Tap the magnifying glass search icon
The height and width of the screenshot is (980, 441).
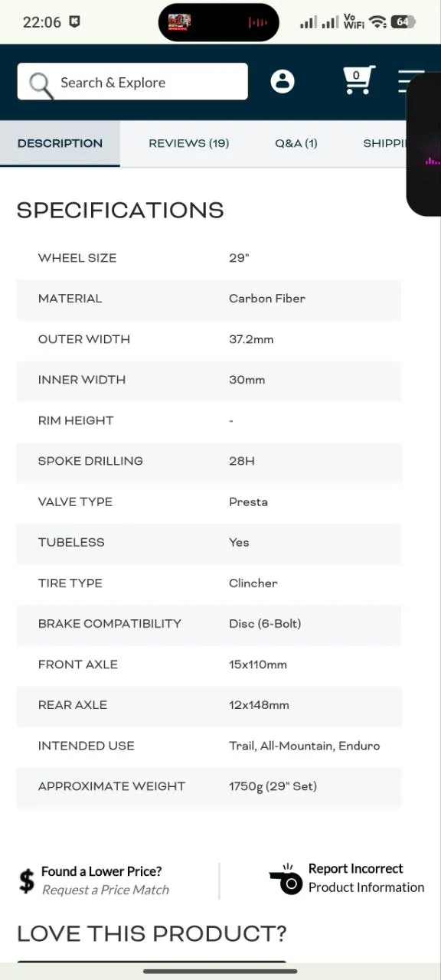[x=41, y=83]
